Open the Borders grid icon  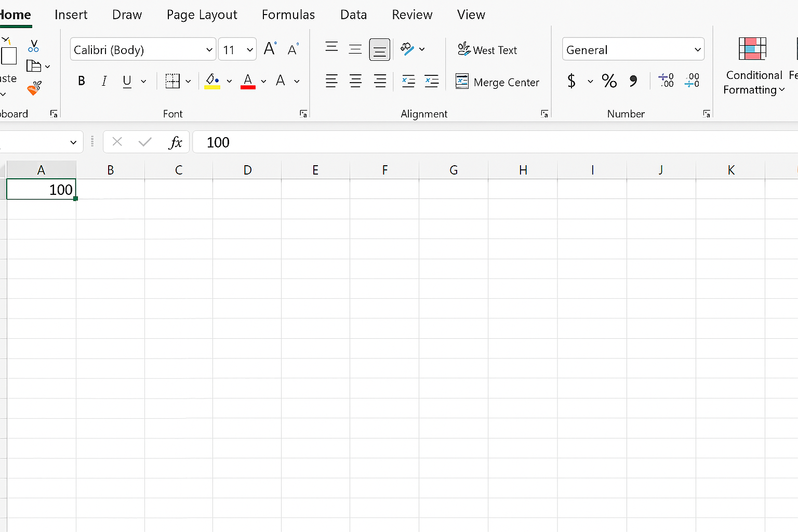click(x=172, y=81)
